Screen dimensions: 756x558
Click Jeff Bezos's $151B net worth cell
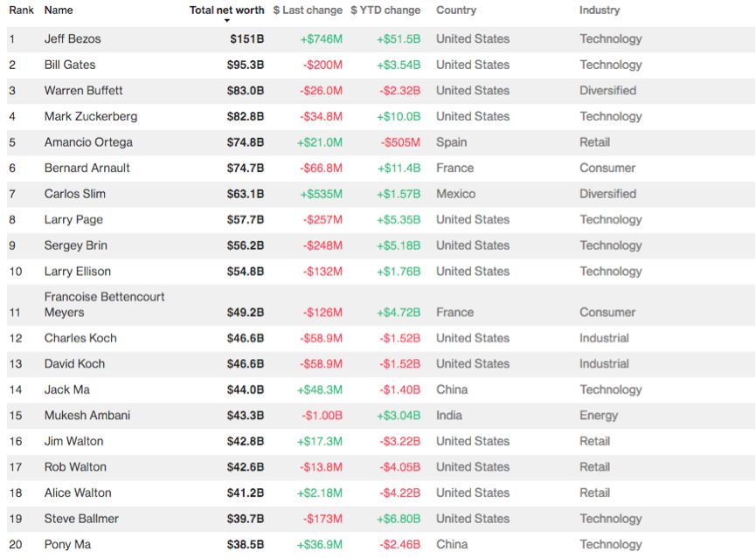247,39
